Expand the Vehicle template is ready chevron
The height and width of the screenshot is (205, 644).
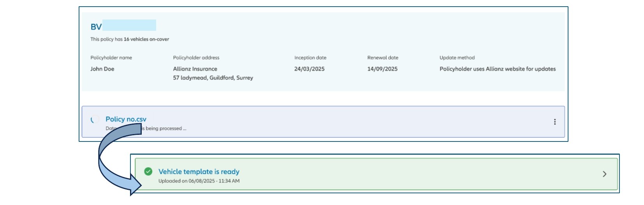point(604,174)
